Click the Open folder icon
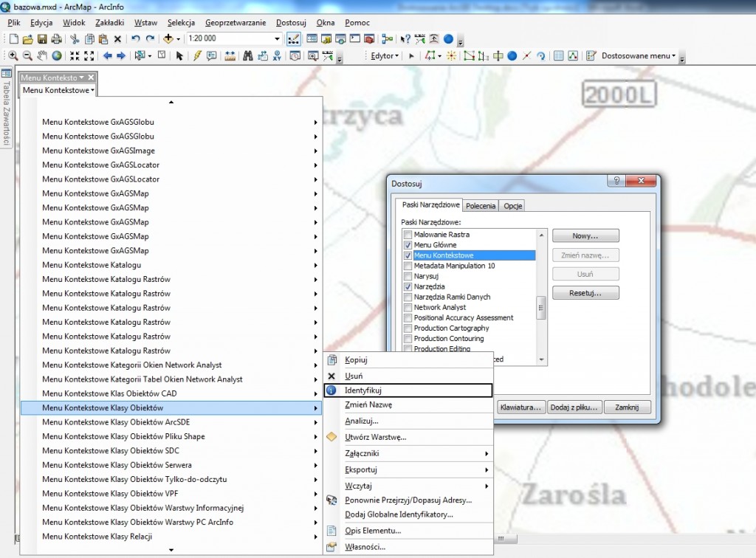The height and width of the screenshot is (558, 756). tap(27, 39)
